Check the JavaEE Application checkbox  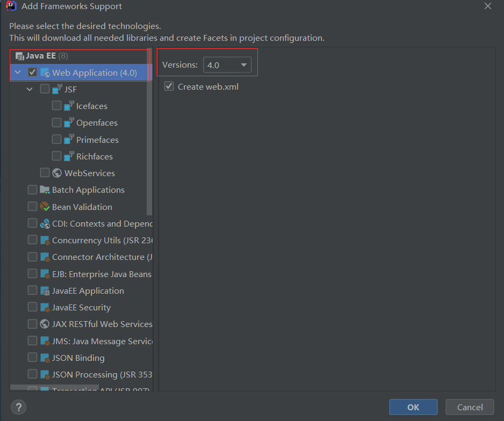coord(32,290)
